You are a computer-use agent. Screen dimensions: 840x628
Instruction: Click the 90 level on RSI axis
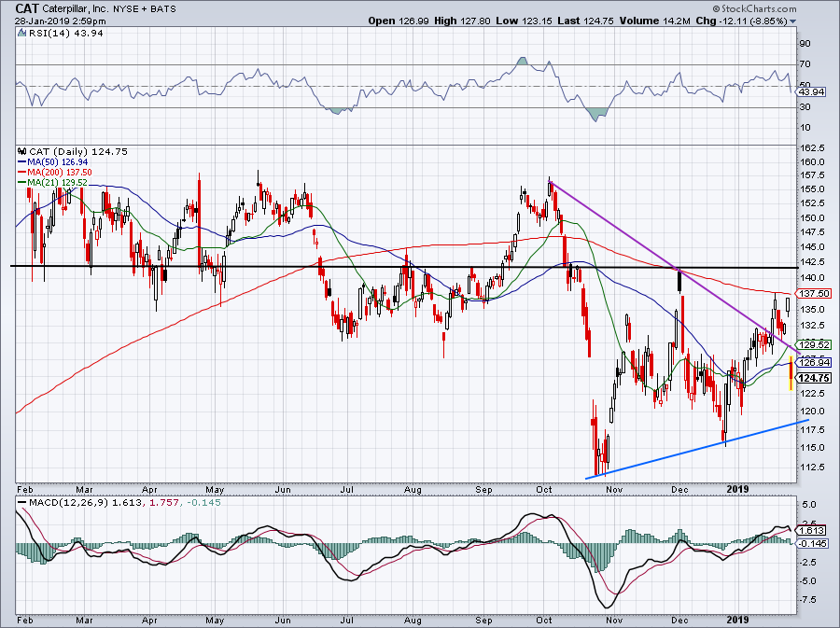point(805,44)
